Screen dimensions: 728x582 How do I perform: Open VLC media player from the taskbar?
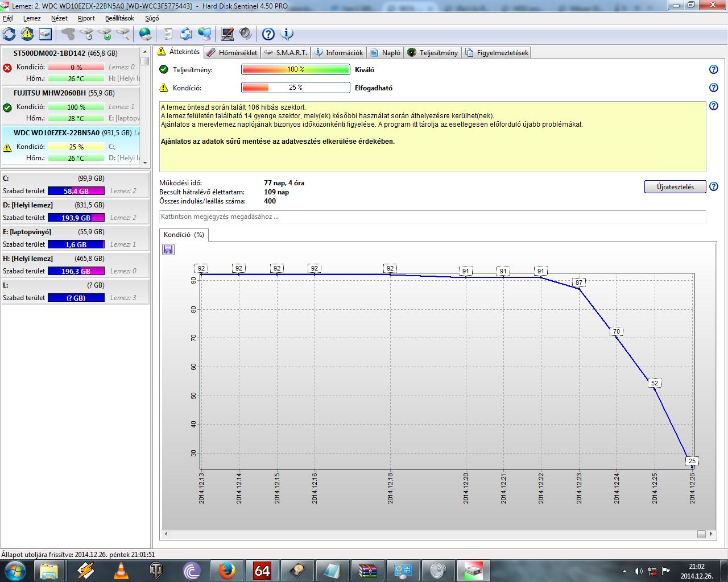tap(121, 570)
